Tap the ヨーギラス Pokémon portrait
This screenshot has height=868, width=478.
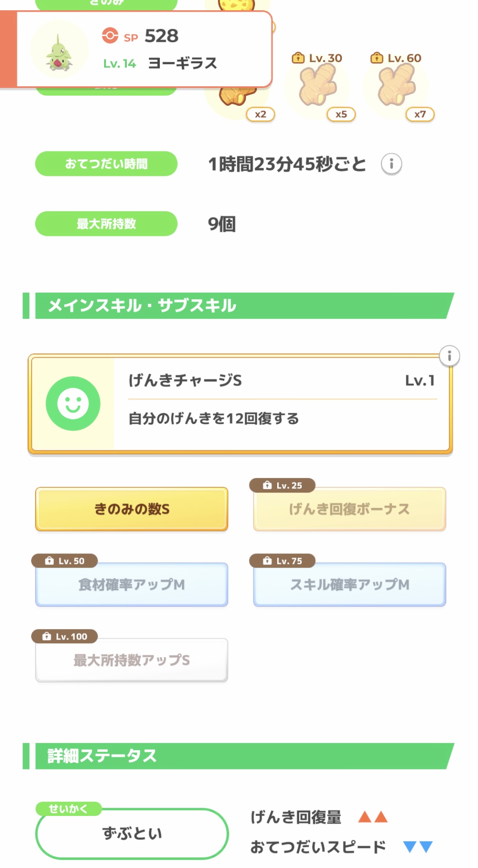point(59,51)
